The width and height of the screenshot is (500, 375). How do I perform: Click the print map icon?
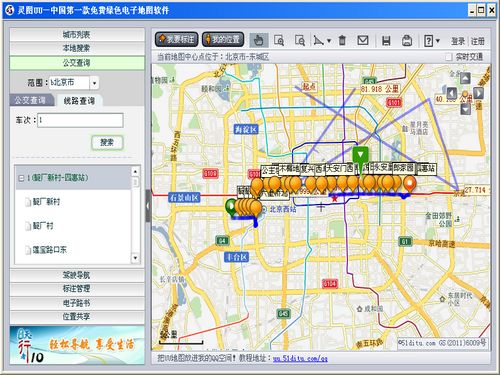tap(407, 40)
